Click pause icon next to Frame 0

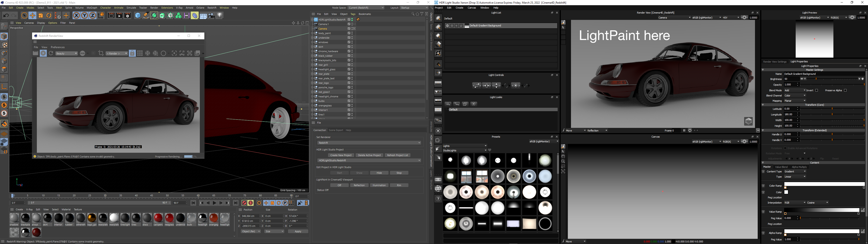tap(684, 130)
